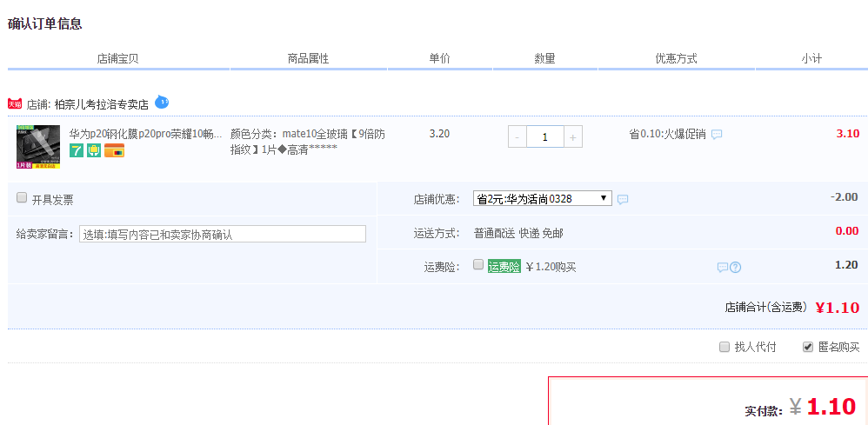Click the 优惠方式 column header

[677, 58]
